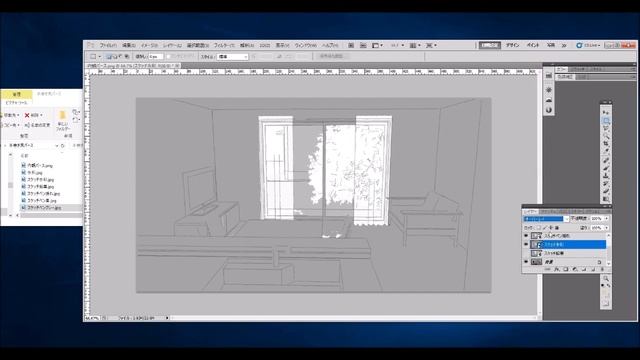Click the feather (ぼかし) input field
640x360 pixels.
(156, 57)
